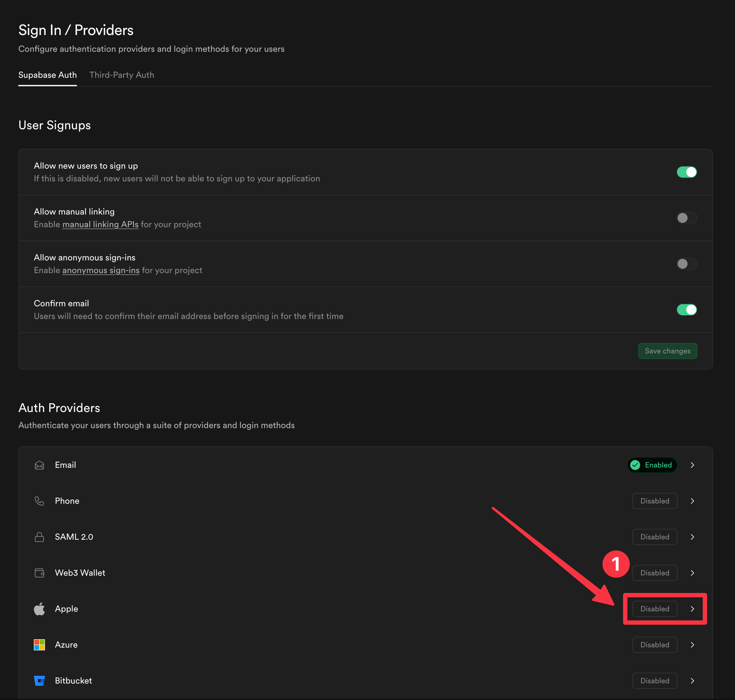This screenshot has width=735, height=700.
Task: Click the Disabled badge for Azure
Action: point(654,645)
